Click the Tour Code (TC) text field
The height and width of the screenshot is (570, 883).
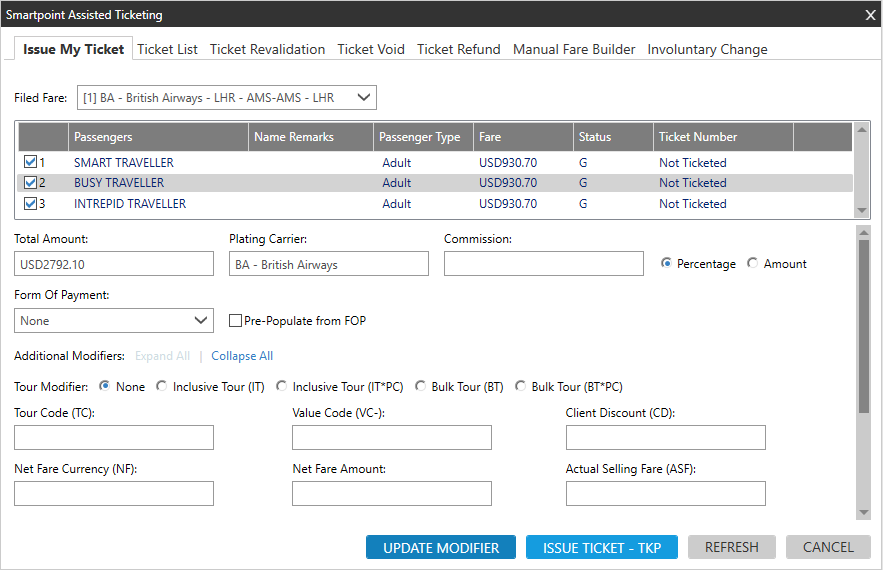coord(114,438)
